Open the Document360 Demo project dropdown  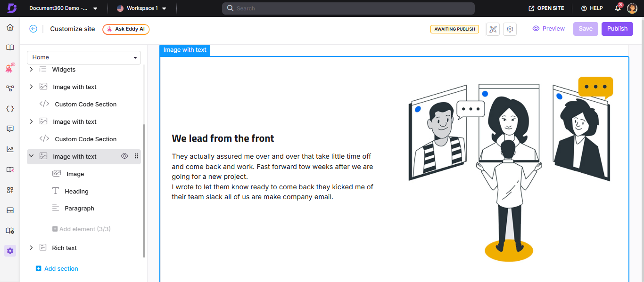63,8
